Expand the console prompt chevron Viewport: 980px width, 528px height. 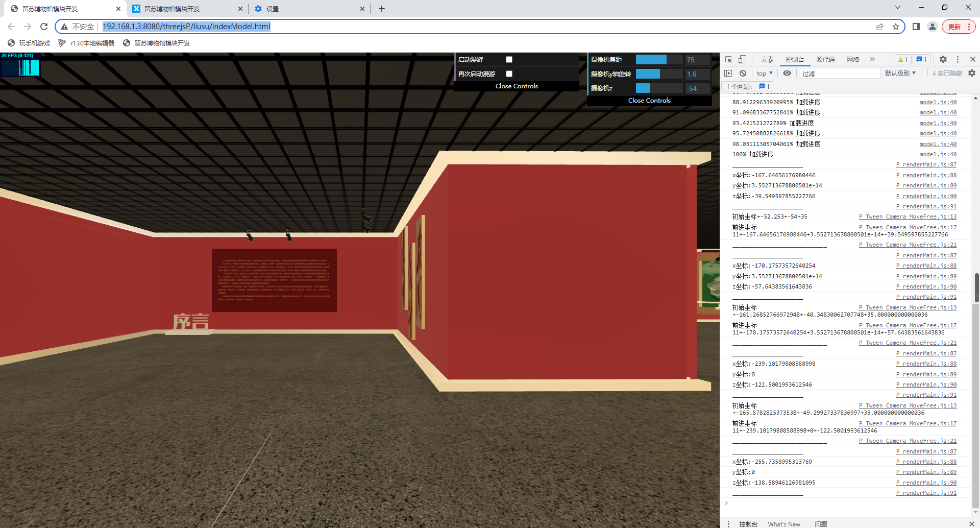pos(726,503)
